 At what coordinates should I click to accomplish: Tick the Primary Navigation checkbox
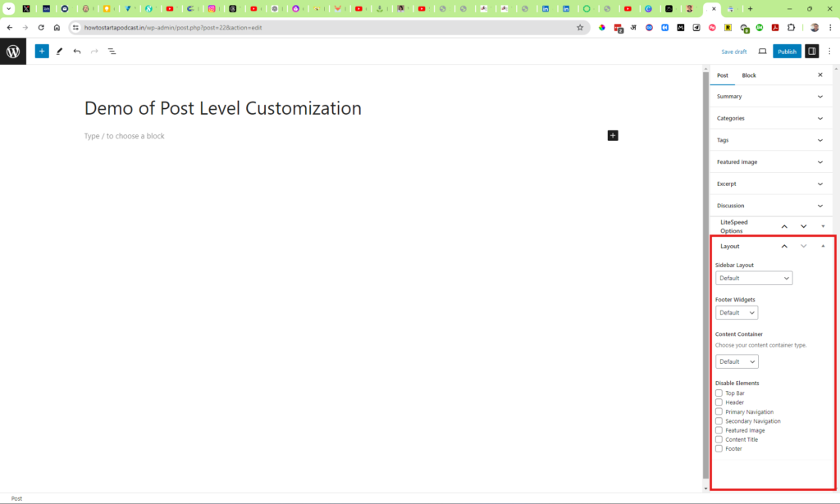pos(719,411)
